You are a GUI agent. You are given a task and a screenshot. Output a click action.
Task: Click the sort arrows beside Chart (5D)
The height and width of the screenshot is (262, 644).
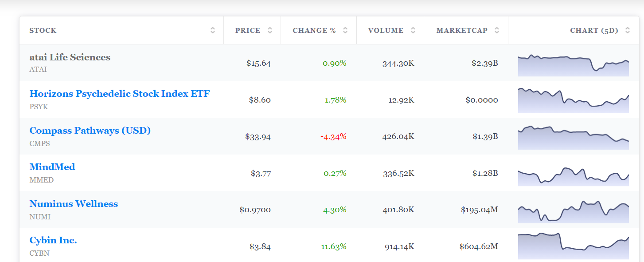point(628,30)
